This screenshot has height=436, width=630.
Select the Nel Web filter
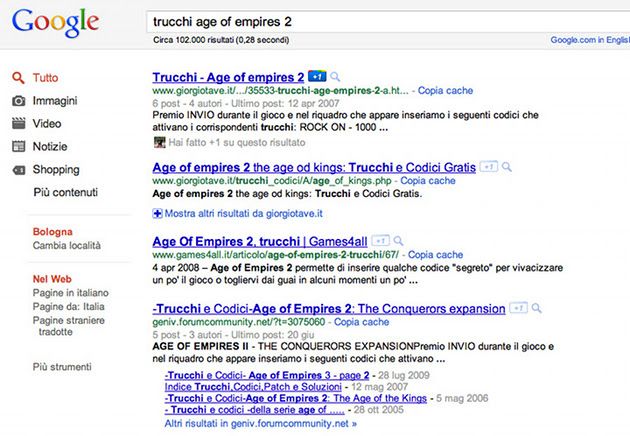tap(52, 279)
